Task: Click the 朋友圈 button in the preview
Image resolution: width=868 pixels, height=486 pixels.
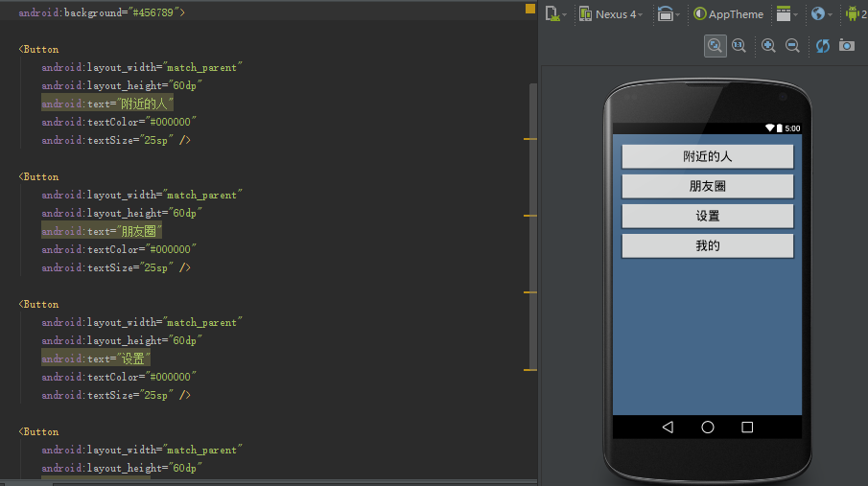Action: (708, 187)
